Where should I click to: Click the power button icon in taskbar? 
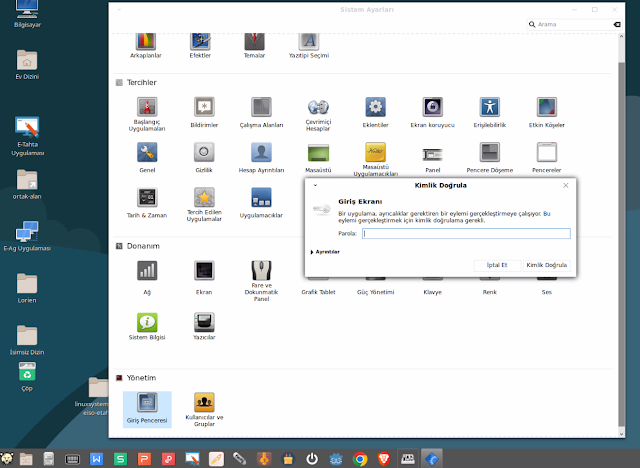coord(312,459)
